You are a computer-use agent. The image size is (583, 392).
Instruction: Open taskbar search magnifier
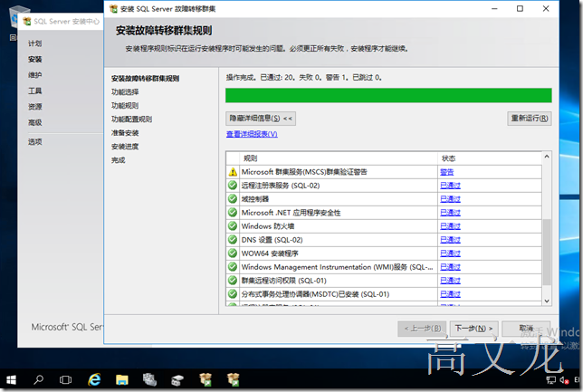[38, 379]
